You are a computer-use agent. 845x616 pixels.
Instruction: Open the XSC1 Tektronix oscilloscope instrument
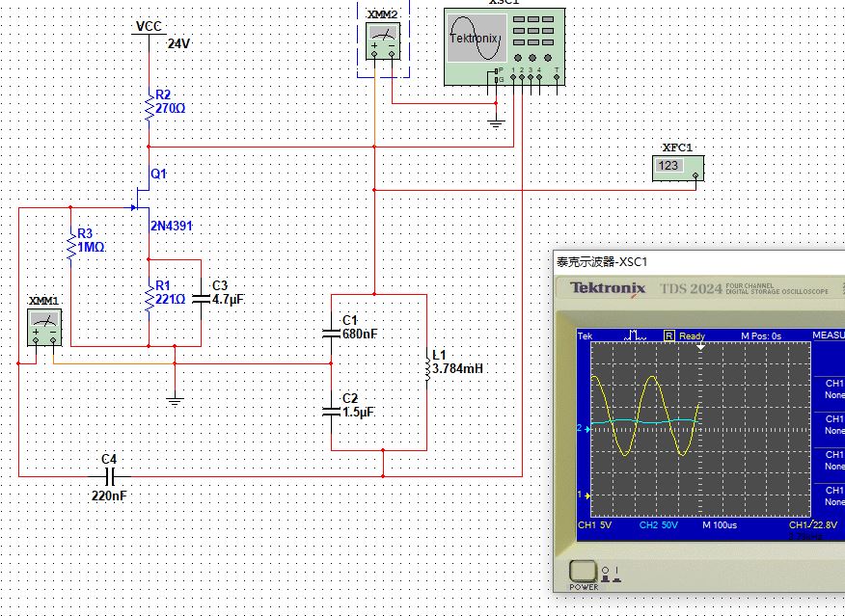(x=505, y=44)
